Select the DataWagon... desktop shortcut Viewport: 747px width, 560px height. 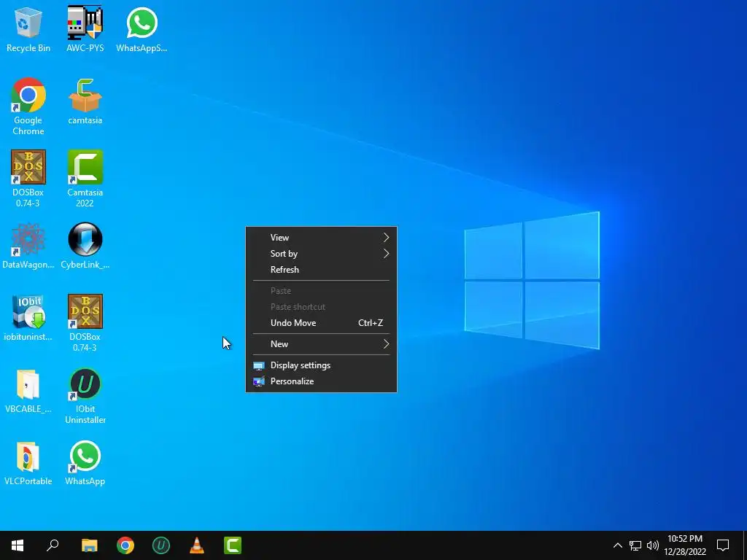[28, 246]
